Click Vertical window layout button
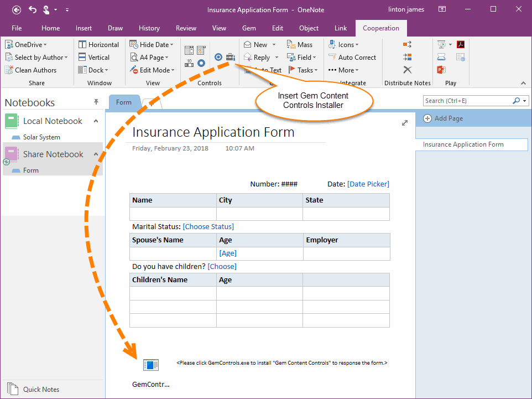 pyautogui.click(x=94, y=58)
